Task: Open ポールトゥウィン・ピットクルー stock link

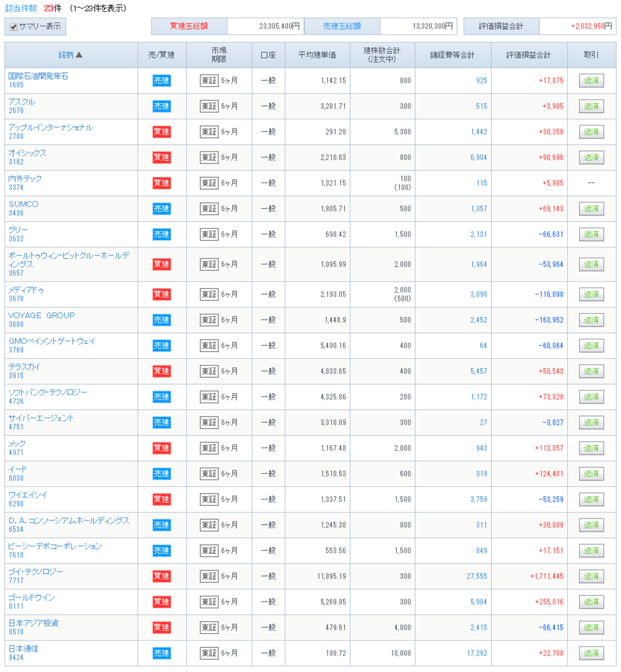Action: coord(68,260)
